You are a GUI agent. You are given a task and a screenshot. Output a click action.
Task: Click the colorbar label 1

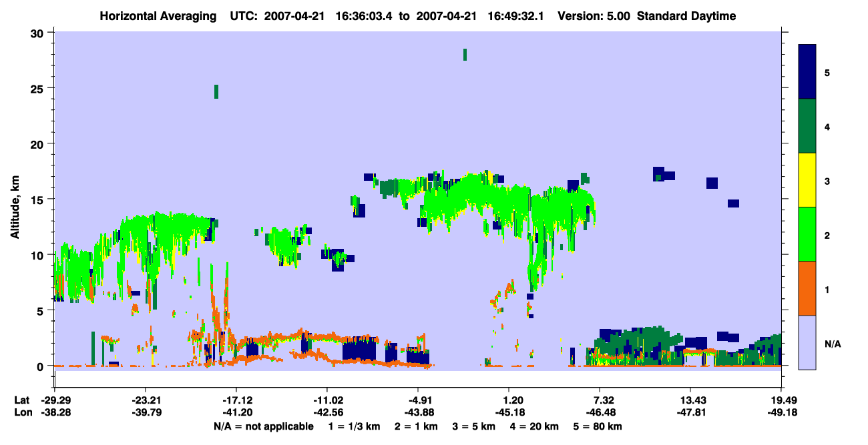(827, 288)
